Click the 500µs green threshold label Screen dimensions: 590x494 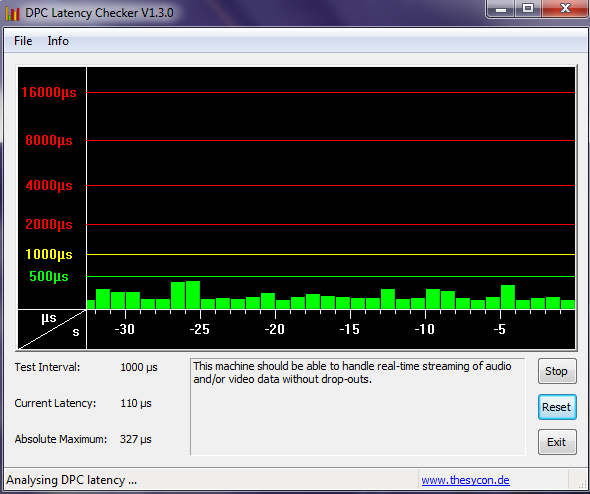49,277
